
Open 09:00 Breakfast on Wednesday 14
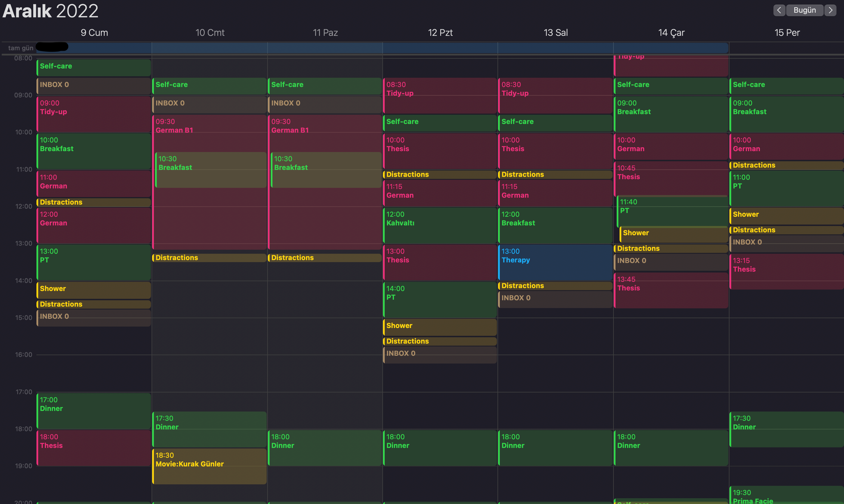(671, 114)
